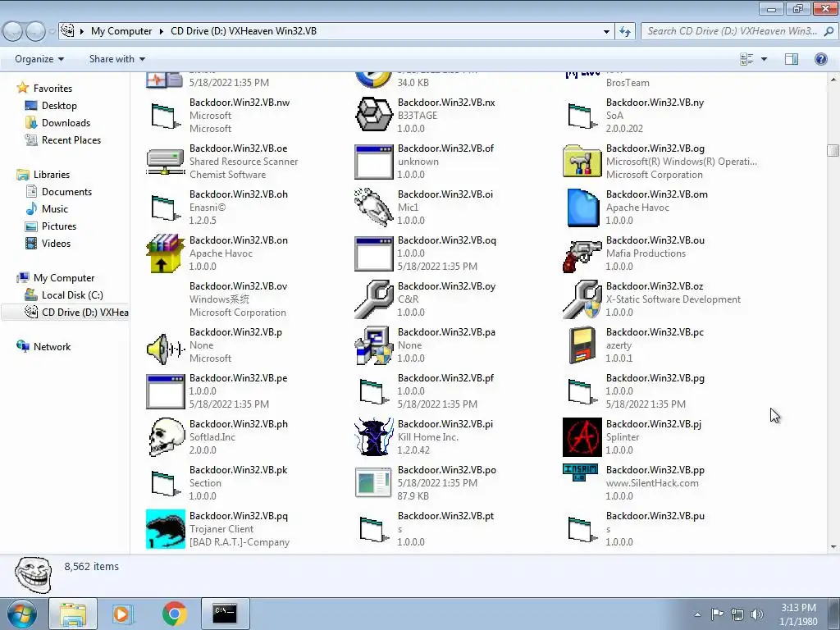Select Local Disk (C:) in sidebar
The image size is (840, 630).
point(72,295)
